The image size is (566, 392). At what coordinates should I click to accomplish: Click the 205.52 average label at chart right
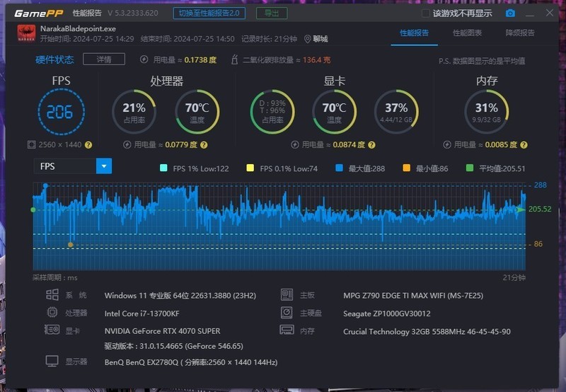pos(540,209)
